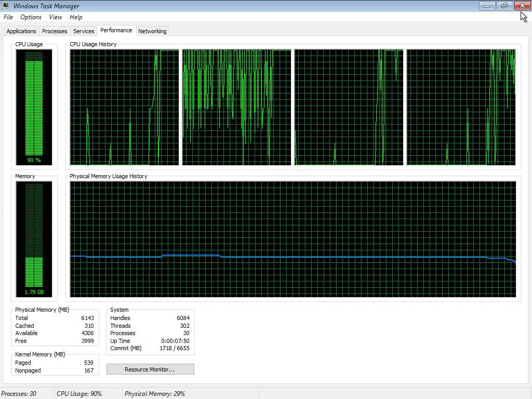Image resolution: width=532 pixels, height=399 pixels.
Task: Click the status bar CPU Usage: 90% entry
Action: pyautogui.click(x=79, y=394)
